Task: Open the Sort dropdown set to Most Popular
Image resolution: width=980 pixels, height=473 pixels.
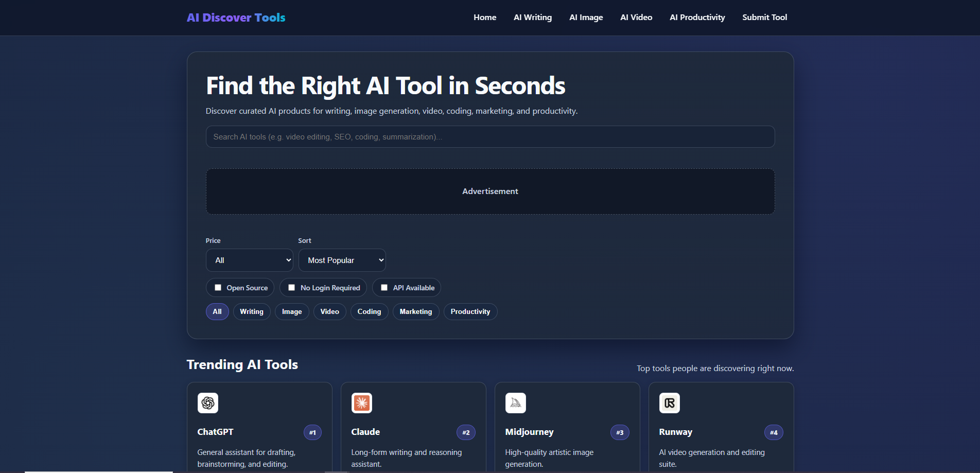Action: [x=342, y=260]
